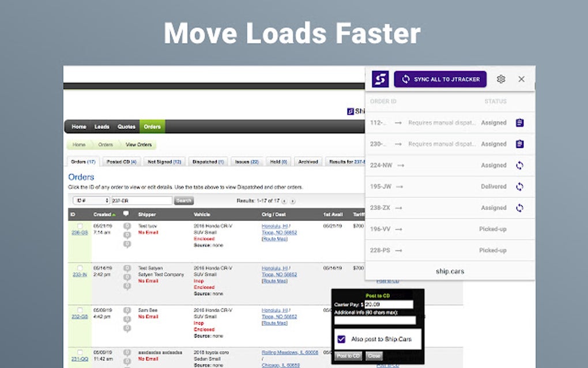Click Honolulu, HI link in Test tuov row

click(274, 226)
